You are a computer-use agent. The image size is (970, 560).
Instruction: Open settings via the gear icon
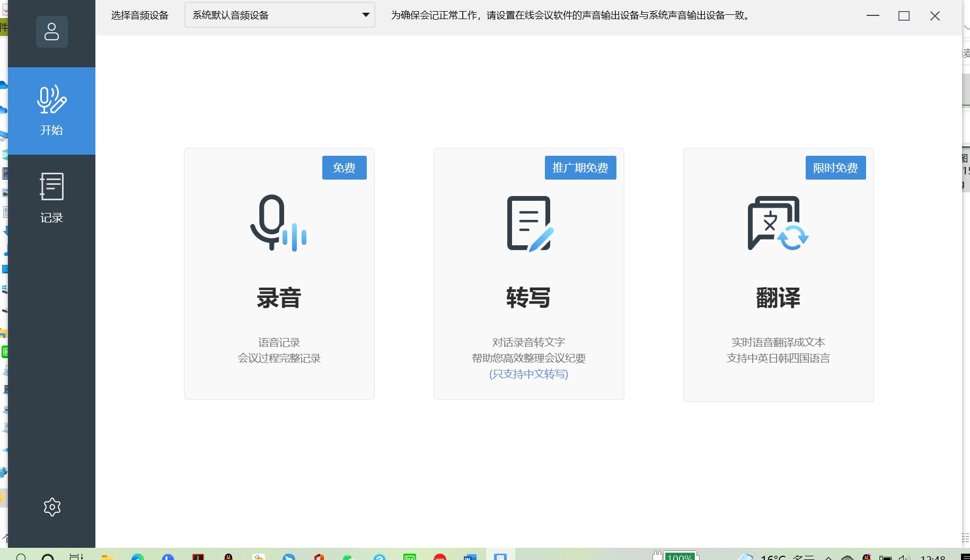pos(52,507)
